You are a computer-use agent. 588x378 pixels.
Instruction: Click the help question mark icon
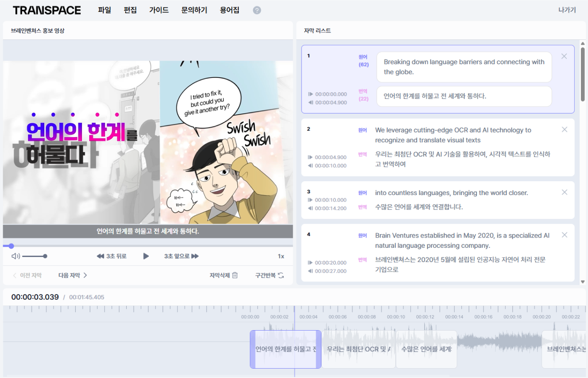click(x=257, y=10)
